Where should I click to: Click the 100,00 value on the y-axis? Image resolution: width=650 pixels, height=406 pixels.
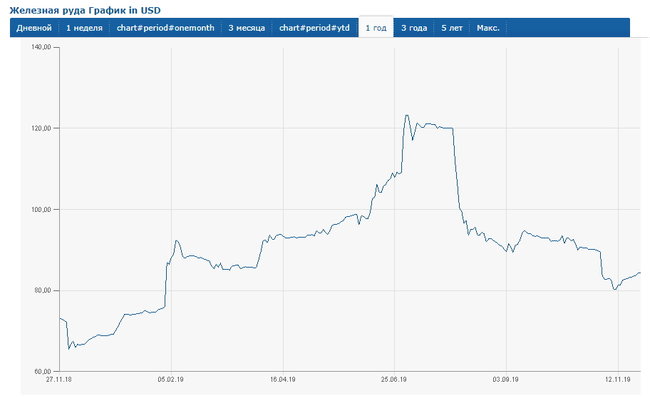pyautogui.click(x=41, y=210)
